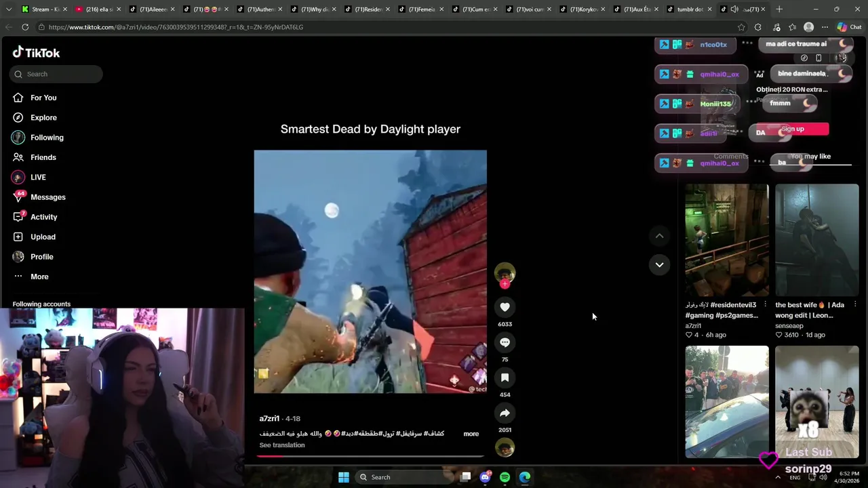Go to the Explore page
868x488 pixels.
[x=43, y=117]
